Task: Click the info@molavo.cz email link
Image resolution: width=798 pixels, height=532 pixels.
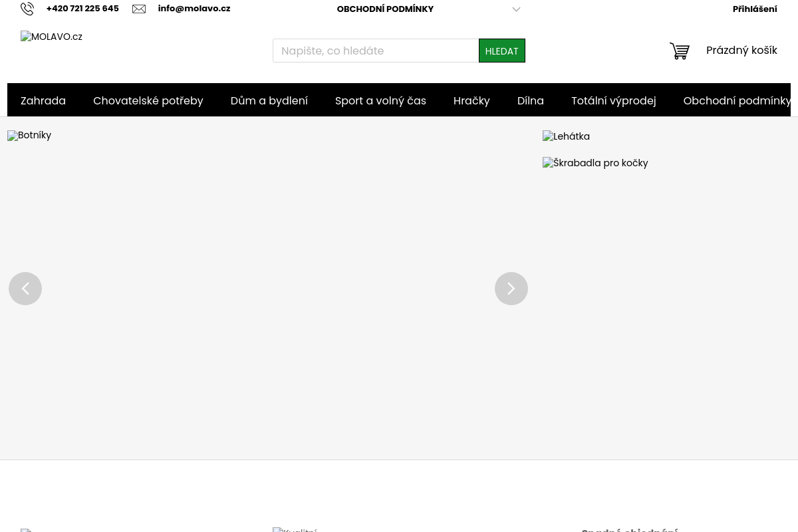Action: [x=194, y=9]
